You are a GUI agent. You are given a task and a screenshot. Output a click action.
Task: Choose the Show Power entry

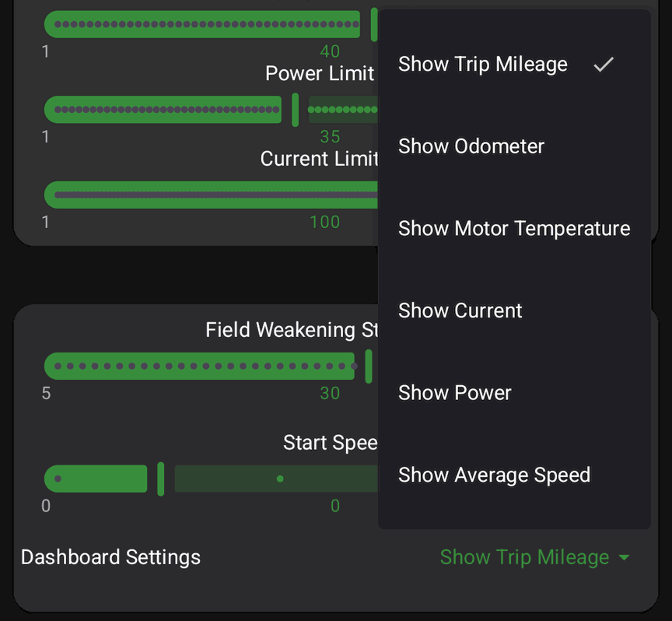pyautogui.click(x=514, y=392)
